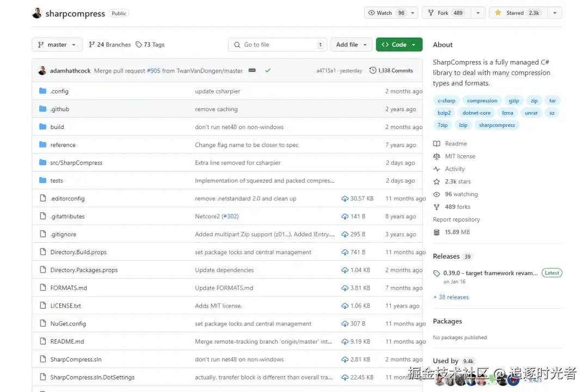Open the 73 Tags page
This screenshot has height=392, width=588.
coord(150,45)
